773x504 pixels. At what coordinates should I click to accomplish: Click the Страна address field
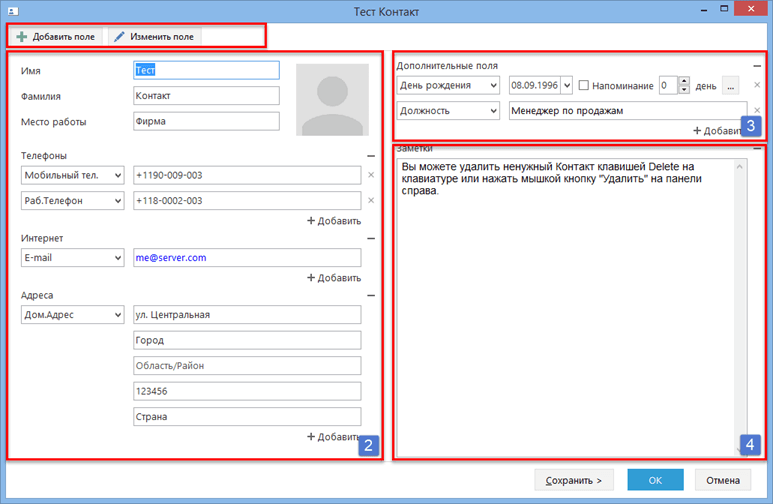(247, 417)
